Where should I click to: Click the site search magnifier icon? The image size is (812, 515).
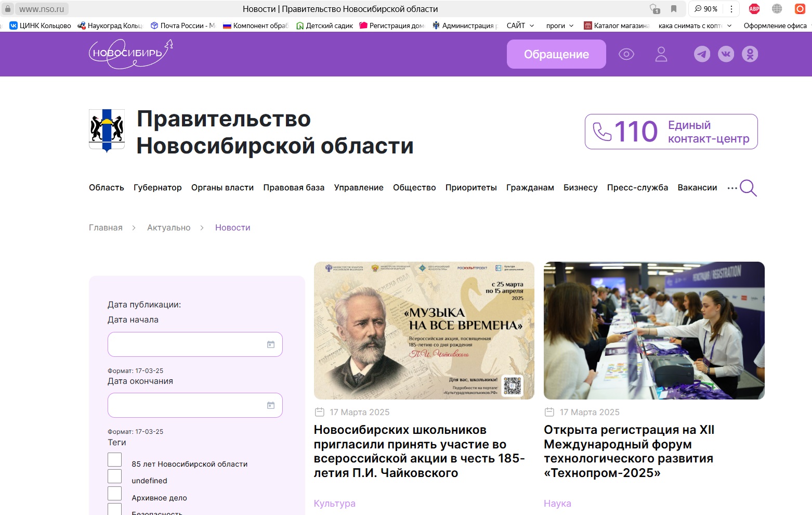click(748, 188)
